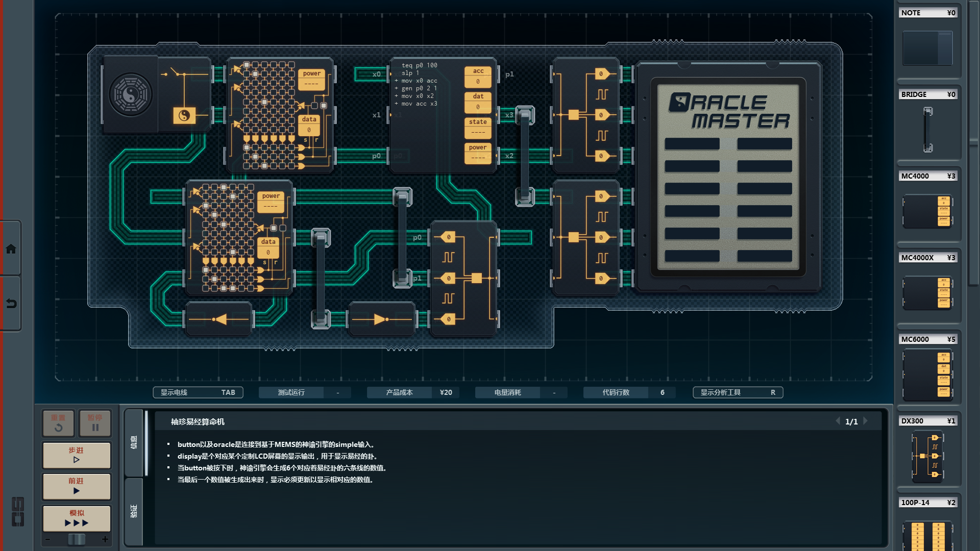Pick the 100P-14 part
Screen dimensions: 980x551
[927, 533]
